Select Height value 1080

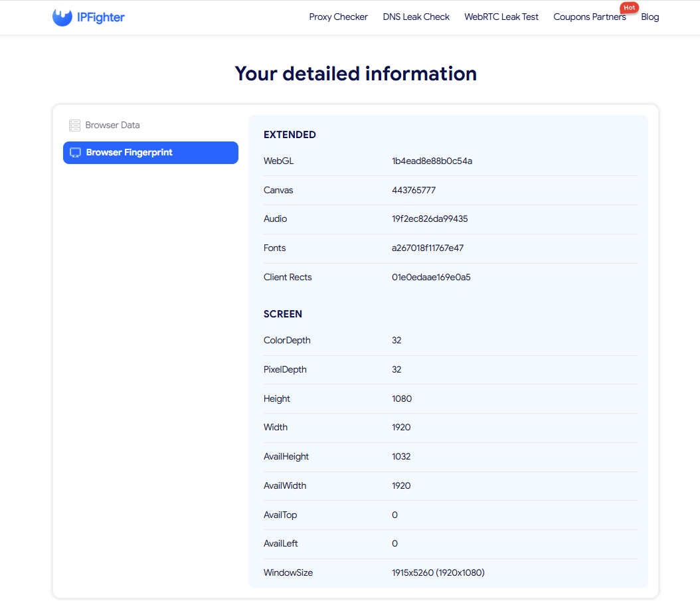402,398
